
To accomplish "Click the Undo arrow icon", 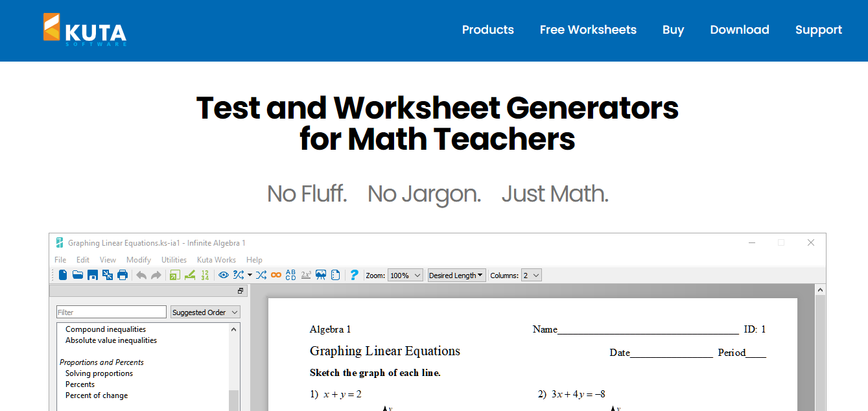I will 141,275.
